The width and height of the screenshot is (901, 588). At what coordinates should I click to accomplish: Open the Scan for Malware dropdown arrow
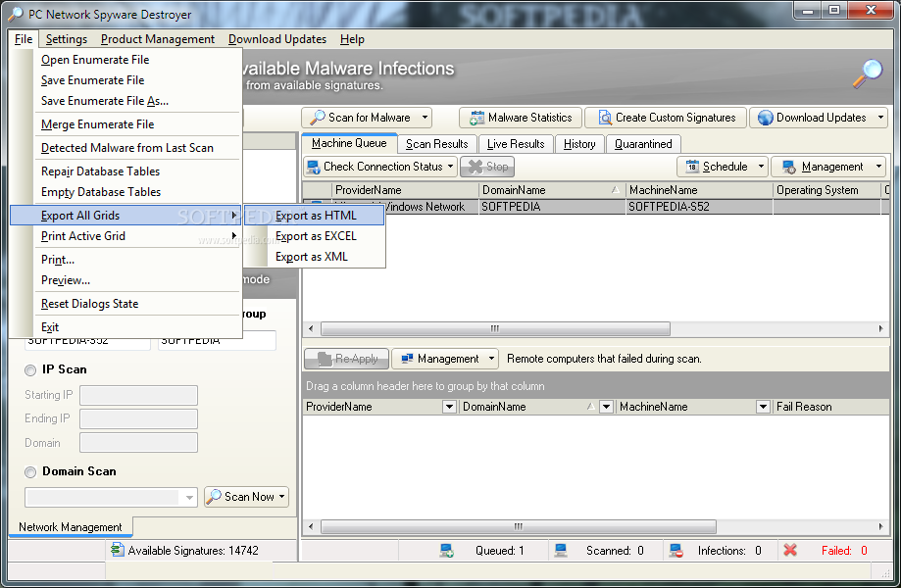425,118
